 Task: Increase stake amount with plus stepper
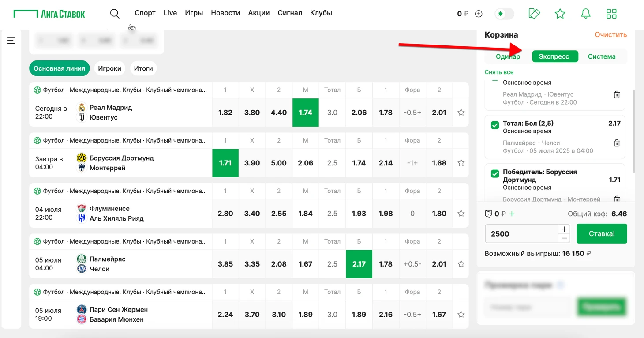[x=564, y=229]
